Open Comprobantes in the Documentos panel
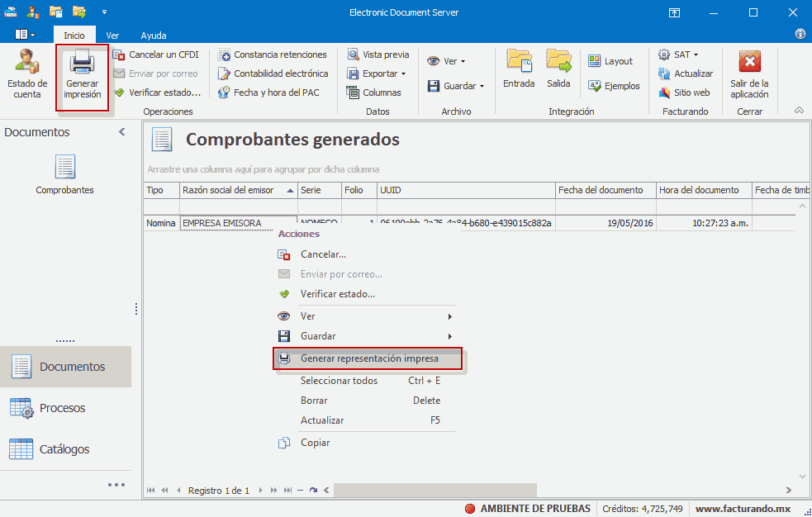 [64, 175]
